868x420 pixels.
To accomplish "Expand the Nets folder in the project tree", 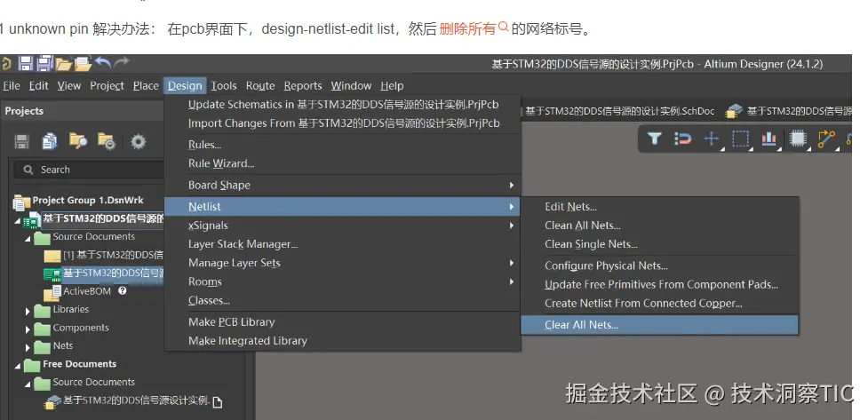I will tap(28, 347).
